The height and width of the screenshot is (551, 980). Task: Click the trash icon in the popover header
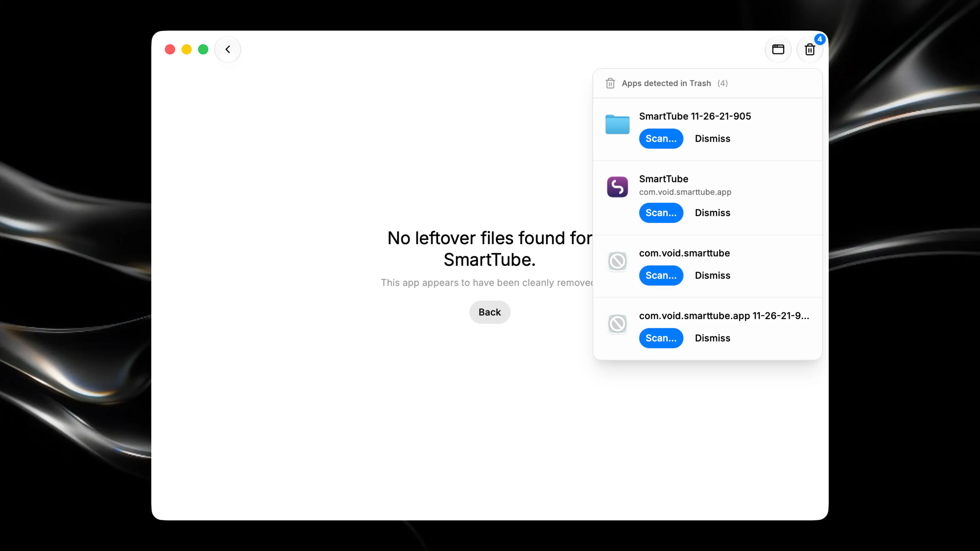coord(610,83)
